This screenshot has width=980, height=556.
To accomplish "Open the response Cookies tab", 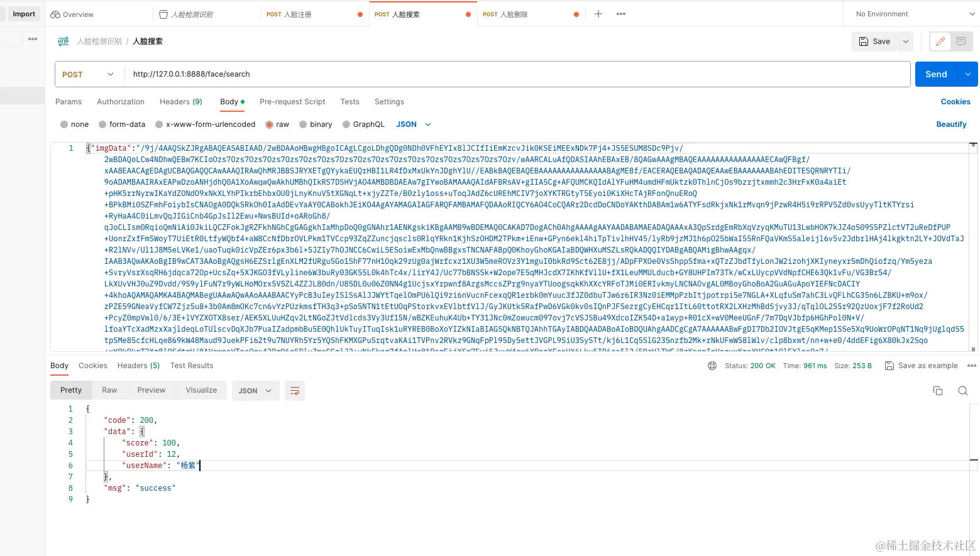I will (93, 366).
